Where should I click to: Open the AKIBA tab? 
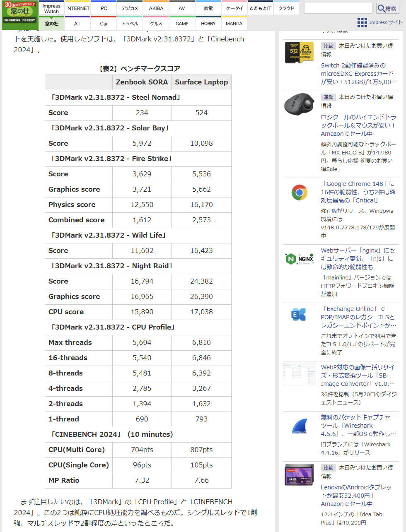[x=156, y=8]
